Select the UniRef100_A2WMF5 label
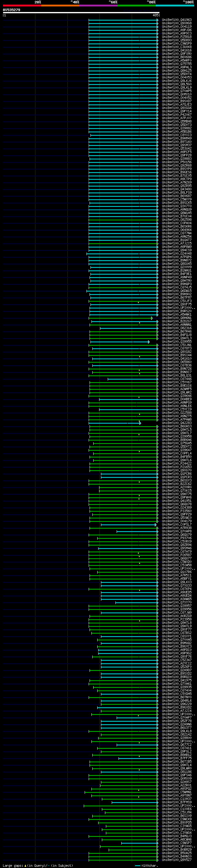Screen dimensions: 197x868 pos(176,389)
